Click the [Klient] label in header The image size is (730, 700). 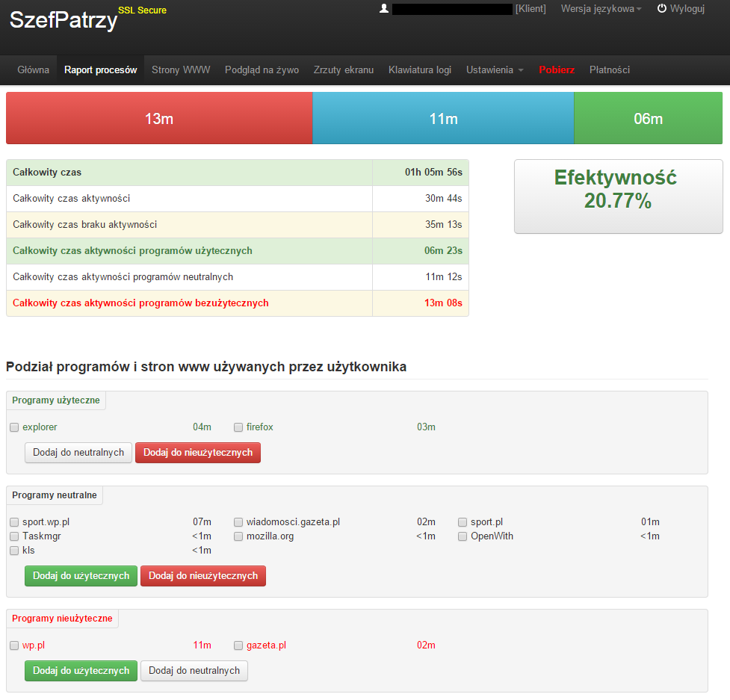pos(531,9)
